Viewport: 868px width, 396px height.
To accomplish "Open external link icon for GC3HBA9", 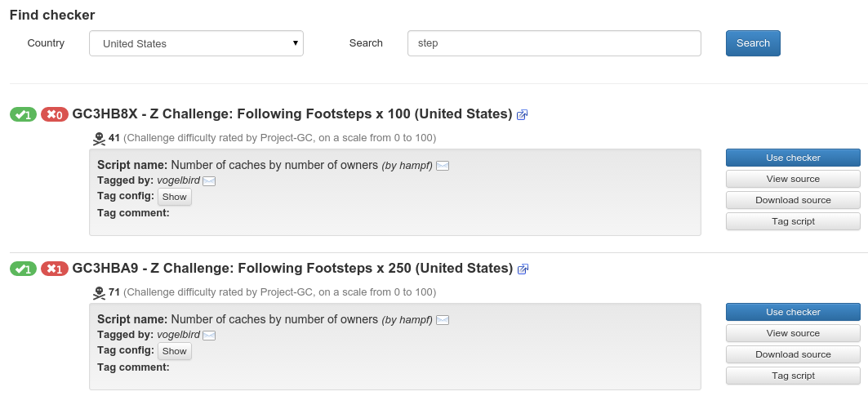I will click(x=523, y=269).
